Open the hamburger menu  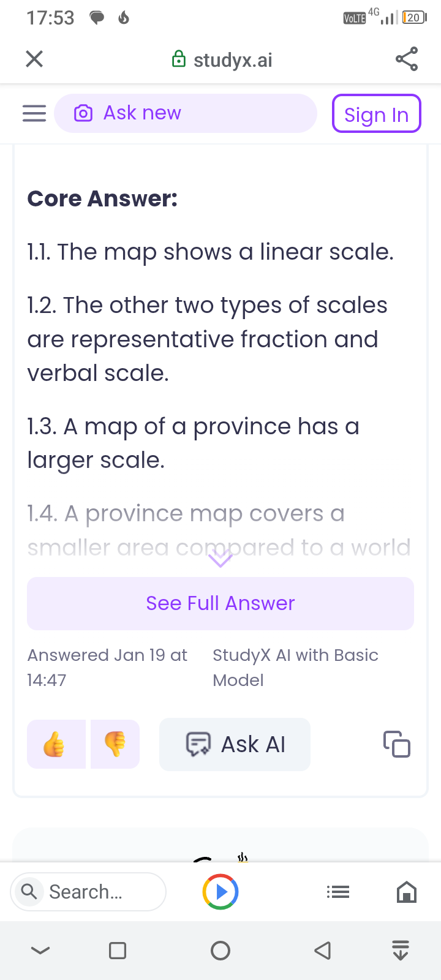[34, 113]
